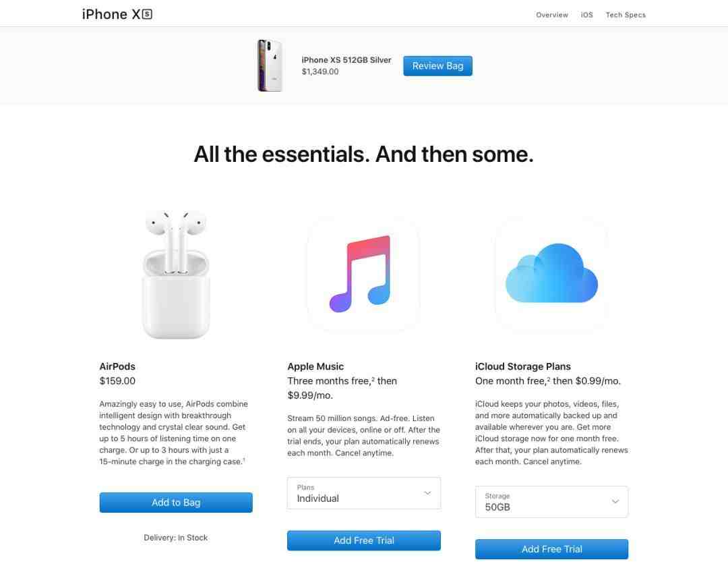728x564 pixels.
Task: Click the Plans dropdown chevron arrow
Action: 427,493
